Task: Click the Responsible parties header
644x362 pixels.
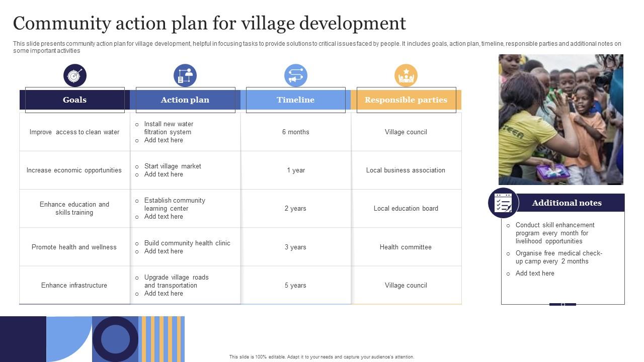Action: [x=406, y=100]
